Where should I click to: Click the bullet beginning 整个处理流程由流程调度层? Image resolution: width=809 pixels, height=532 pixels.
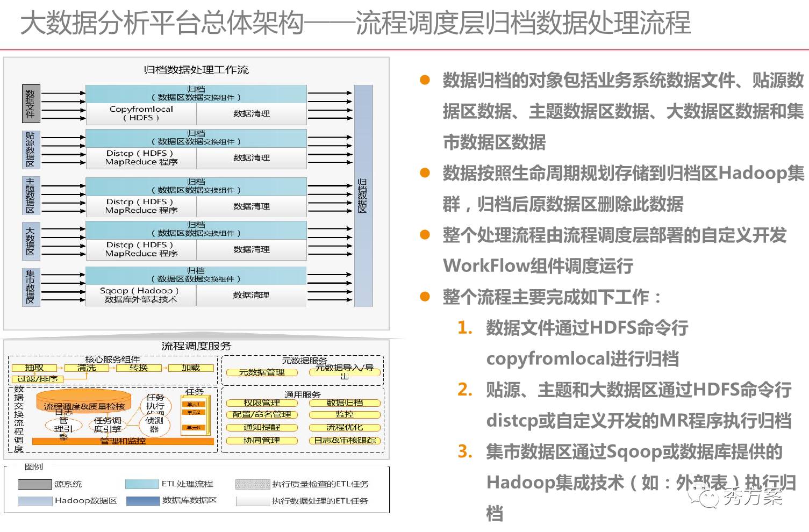pos(614,250)
